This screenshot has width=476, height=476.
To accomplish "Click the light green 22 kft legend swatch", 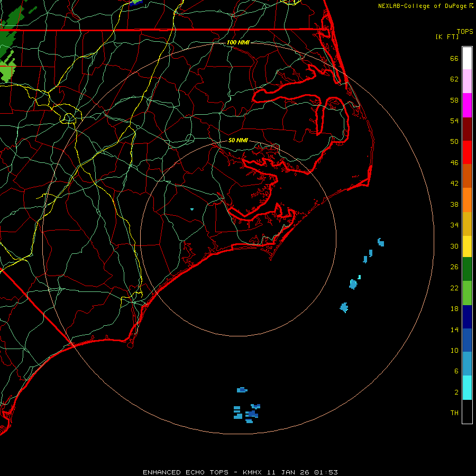I will pyautogui.click(x=467, y=293).
